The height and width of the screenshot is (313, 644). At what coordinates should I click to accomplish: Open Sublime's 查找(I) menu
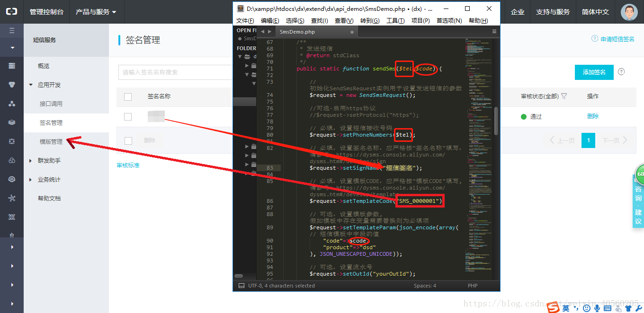[x=320, y=20]
